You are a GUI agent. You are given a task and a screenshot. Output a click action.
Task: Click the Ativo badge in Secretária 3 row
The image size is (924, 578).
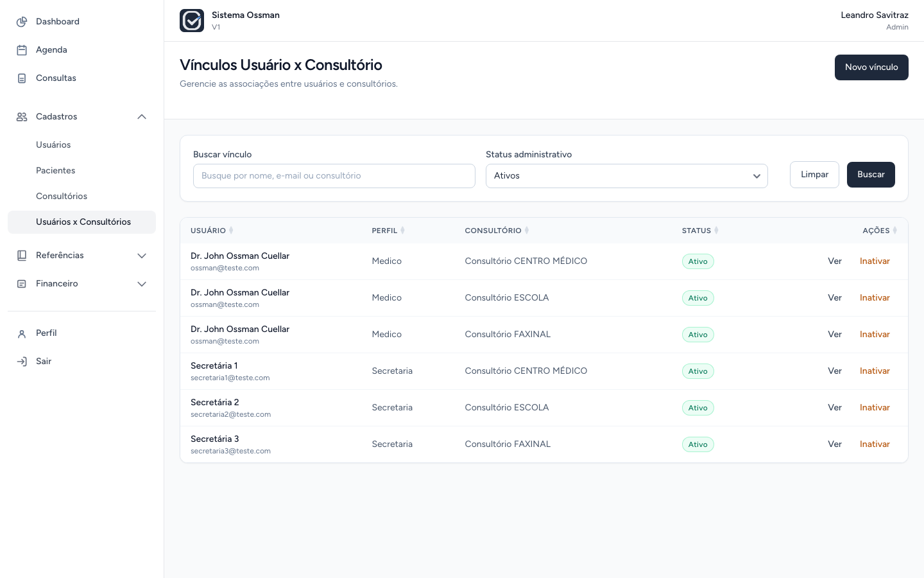tap(698, 444)
